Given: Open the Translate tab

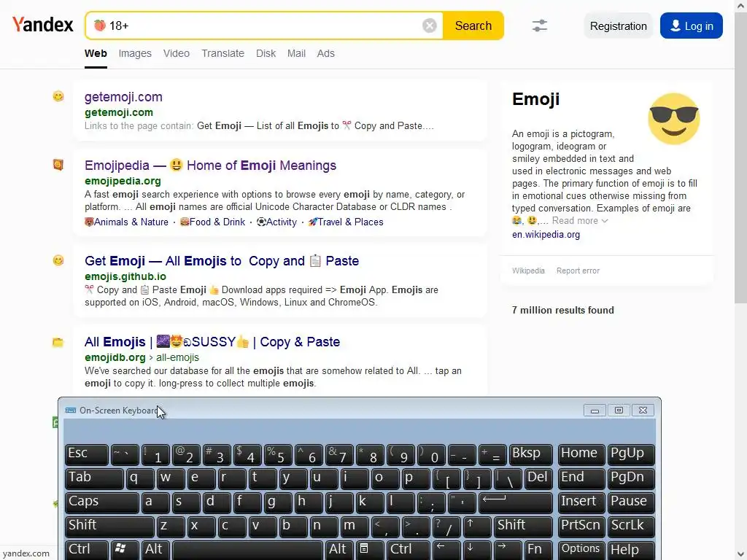Looking at the screenshot, I should (222, 53).
